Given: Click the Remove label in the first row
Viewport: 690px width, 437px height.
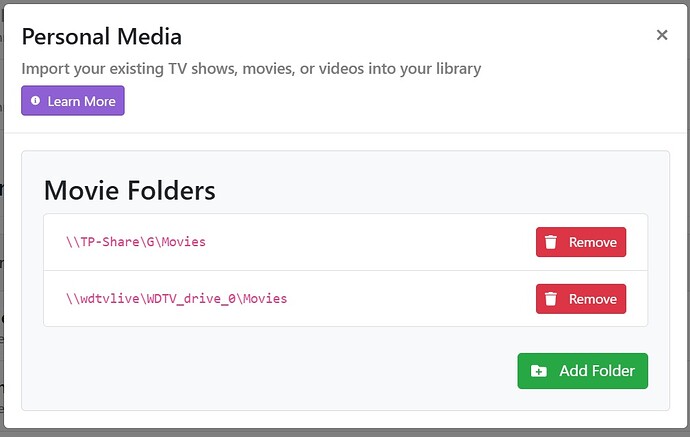Looking at the screenshot, I should (593, 242).
